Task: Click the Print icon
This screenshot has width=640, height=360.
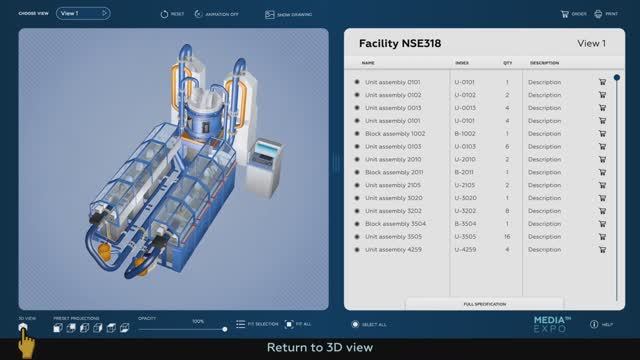Action: pos(598,14)
